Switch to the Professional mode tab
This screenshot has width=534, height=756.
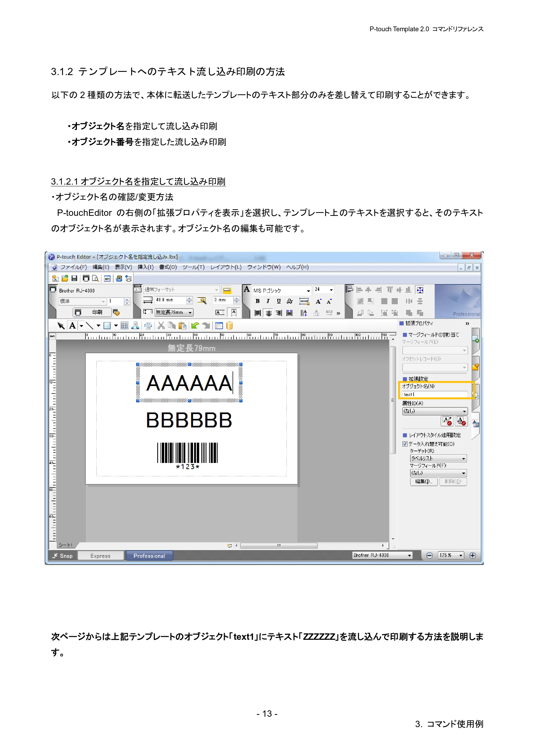click(x=149, y=556)
